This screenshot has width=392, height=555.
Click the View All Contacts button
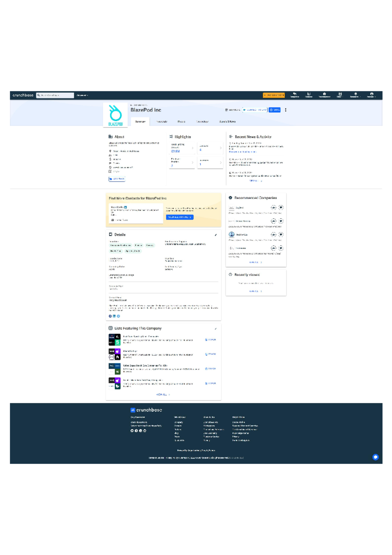[x=180, y=217]
